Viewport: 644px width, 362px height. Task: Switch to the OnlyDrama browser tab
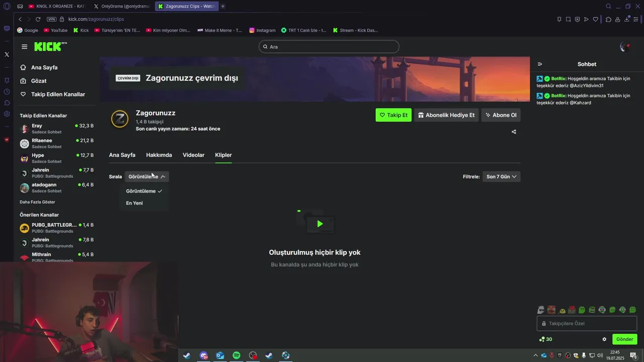(x=122, y=7)
